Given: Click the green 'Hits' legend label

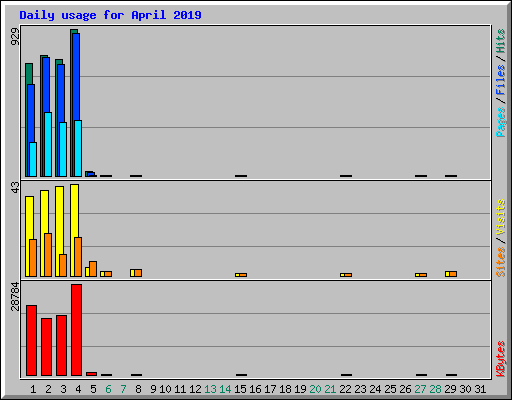Looking at the screenshot, I should 501,41.
